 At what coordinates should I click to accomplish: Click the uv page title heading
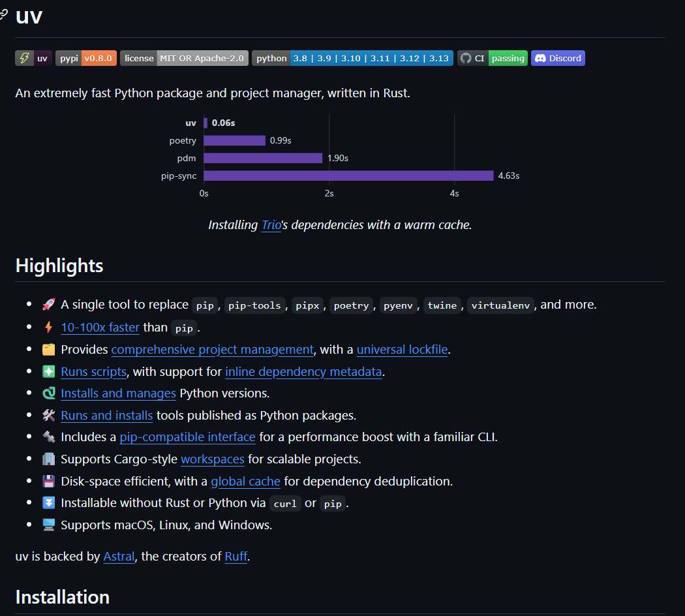(29, 16)
